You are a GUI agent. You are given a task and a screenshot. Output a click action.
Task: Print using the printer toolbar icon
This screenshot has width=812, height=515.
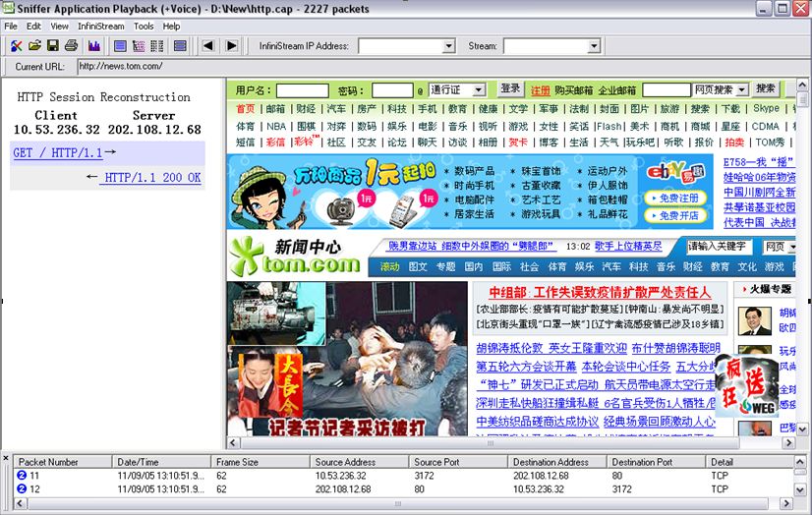(72, 46)
